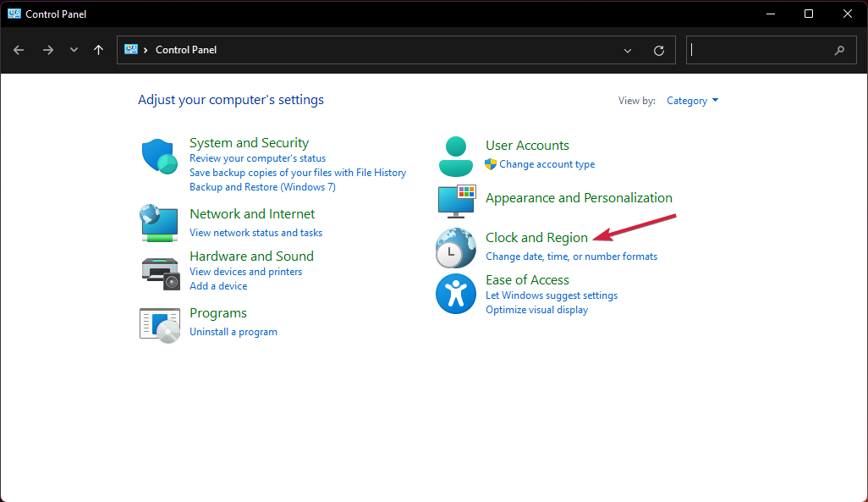The height and width of the screenshot is (502, 868).
Task: Expand the address bar path chevron
Action: click(146, 50)
